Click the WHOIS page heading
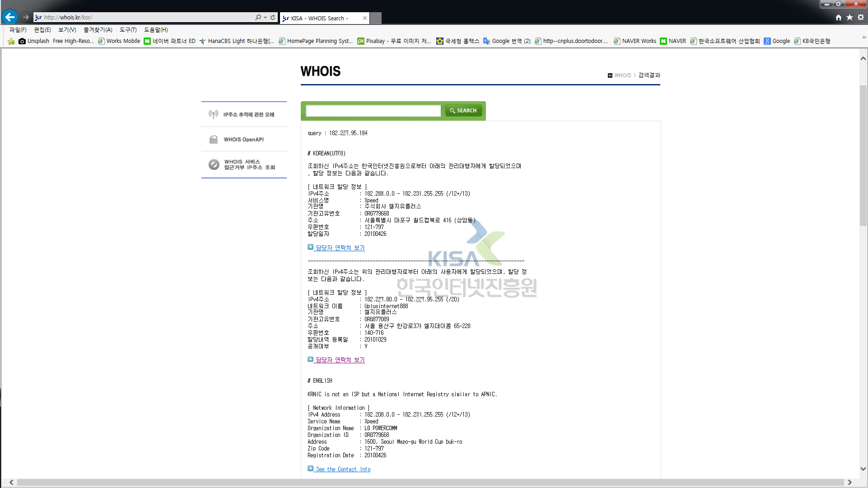Image resolution: width=868 pixels, height=488 pixels. coord(321,71)
